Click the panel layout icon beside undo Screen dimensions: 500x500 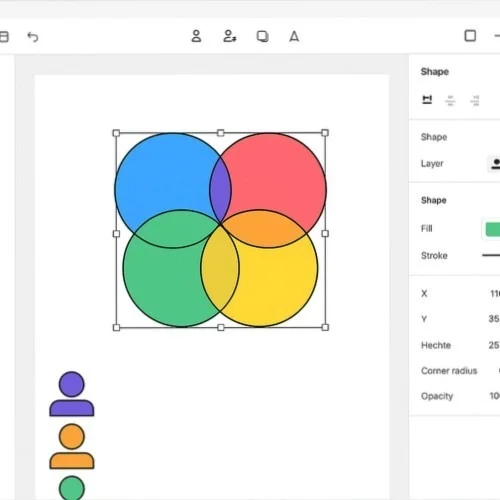(x=4, y=37)
